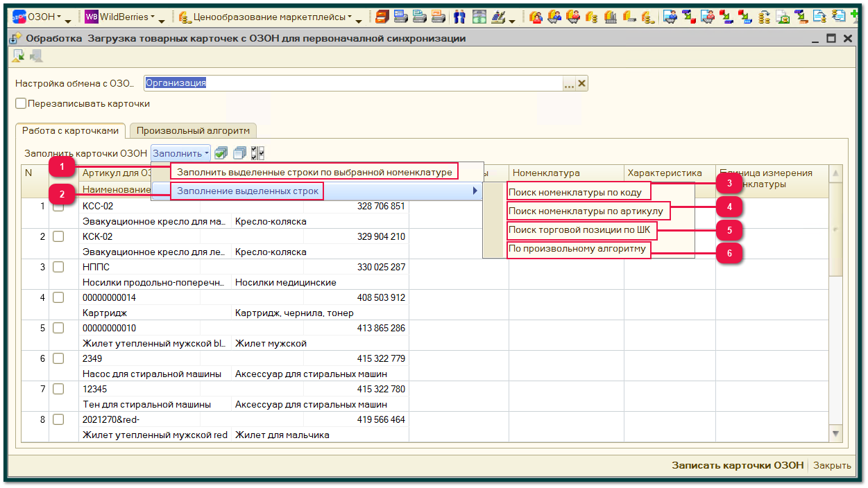Click the Носилки медицинские cell
Viewport: 868px width, 488px height.
[x=320, y=282]
